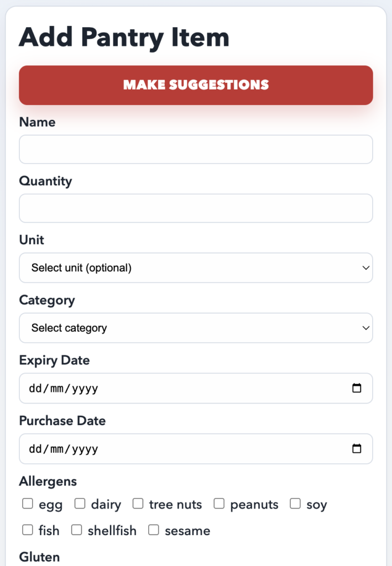392x566 pixels.
Task: Open the Category selection dropdown
Action: click(196, 328)
